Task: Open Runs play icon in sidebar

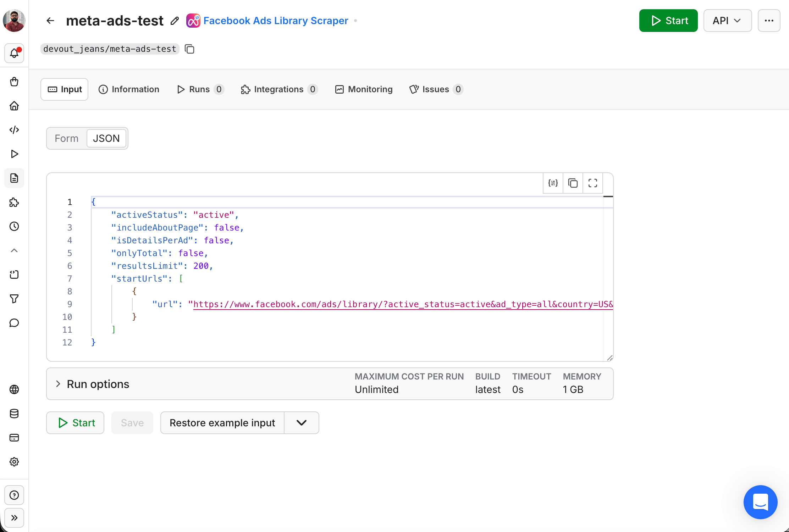Action: pyautogui.click(x=14, y=154)
